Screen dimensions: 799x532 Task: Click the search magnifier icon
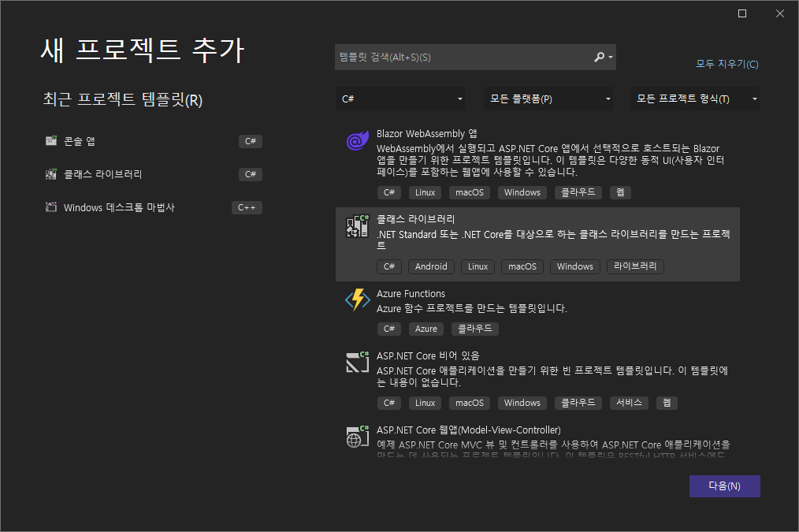pos(599,57)
